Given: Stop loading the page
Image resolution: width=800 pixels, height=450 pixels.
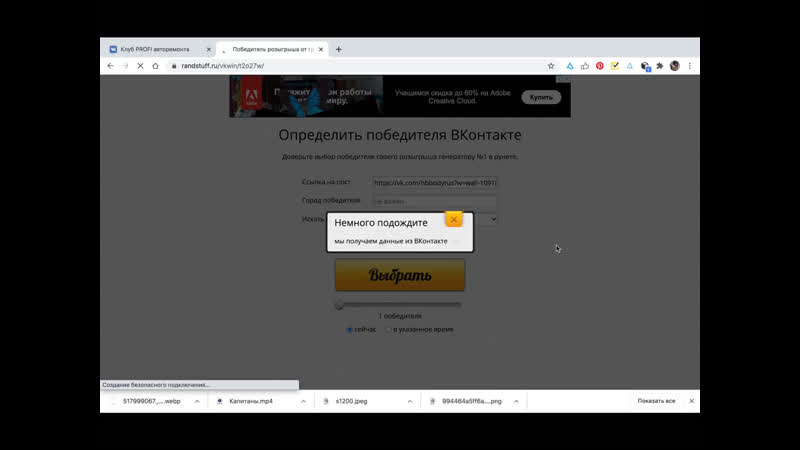Looking at the screenshot, I should click(140, 66).
